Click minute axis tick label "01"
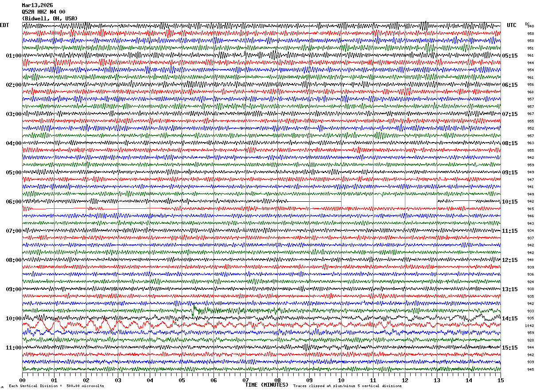Image resolution: width=536 pixels, height=392 pixels. [x=54, y=380]
